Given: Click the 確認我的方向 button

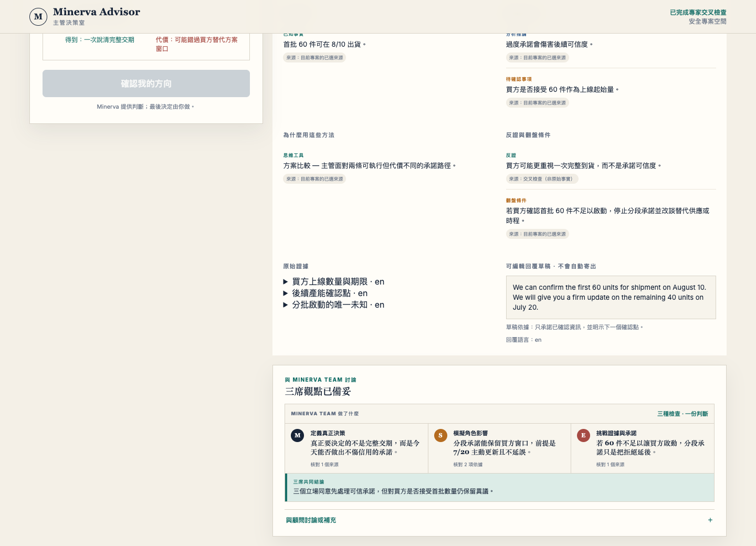Looking at the screenshot, I should click(146, 83).
